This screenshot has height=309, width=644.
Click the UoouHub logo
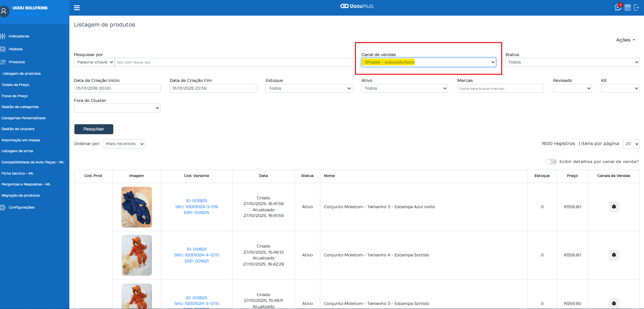[x=357, y=6]
